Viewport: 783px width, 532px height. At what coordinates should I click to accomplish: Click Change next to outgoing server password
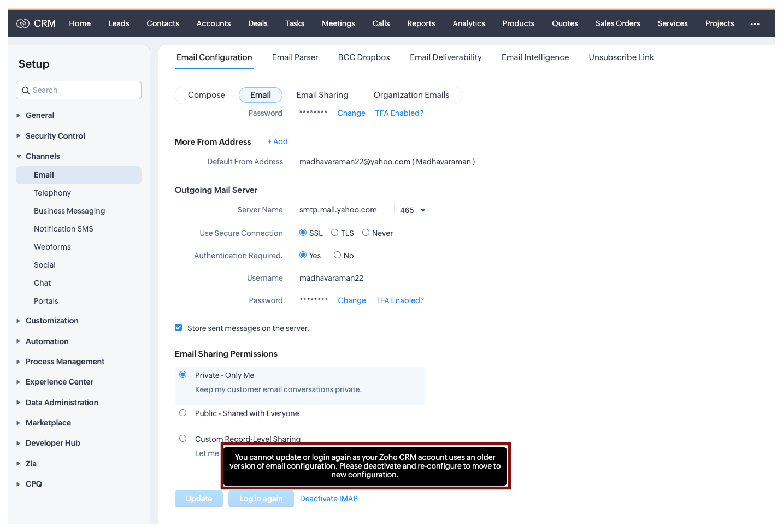click(352, 300)
